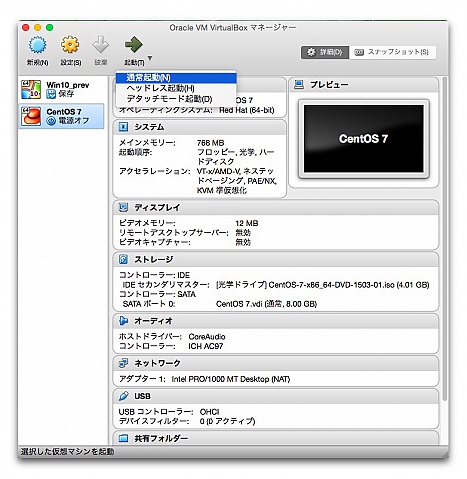467x479 pixels.
Task: Choose ヘッドレス起動(H) menu entry
Action: pyautogui.click(x=176, y=88)
